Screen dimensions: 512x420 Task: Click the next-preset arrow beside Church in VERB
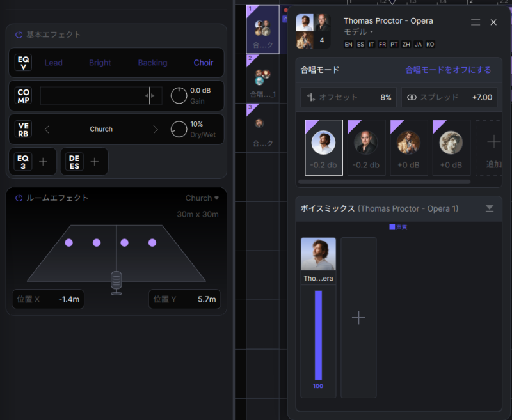tap(154, 129)
